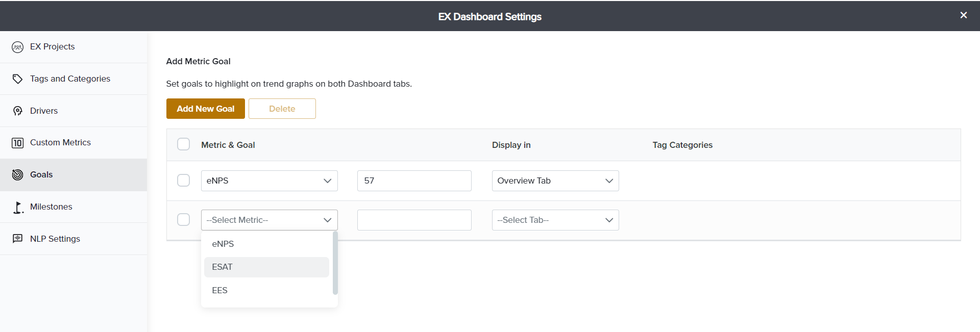Tick the checkbox for the new empty goal row
This screenshot has height=332, width=980.
tap(183, 220)
